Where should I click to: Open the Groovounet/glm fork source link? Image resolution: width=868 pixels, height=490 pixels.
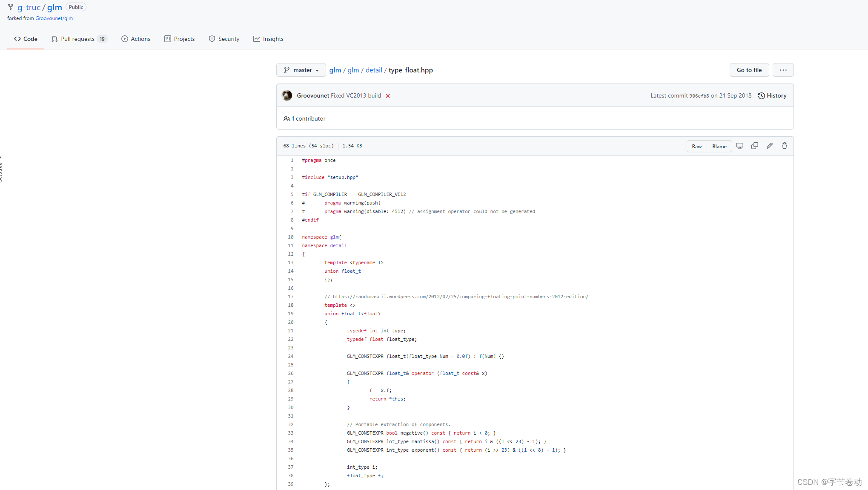pos(54,18)
